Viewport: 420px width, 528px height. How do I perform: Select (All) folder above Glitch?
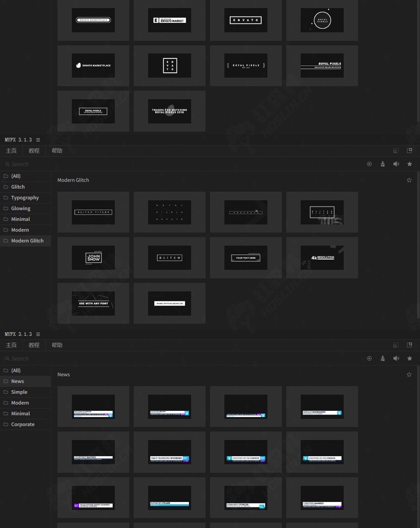25,176
